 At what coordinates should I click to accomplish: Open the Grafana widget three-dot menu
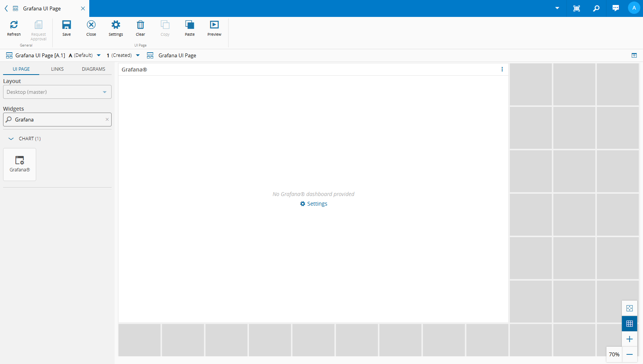click(x=502, y=70)
